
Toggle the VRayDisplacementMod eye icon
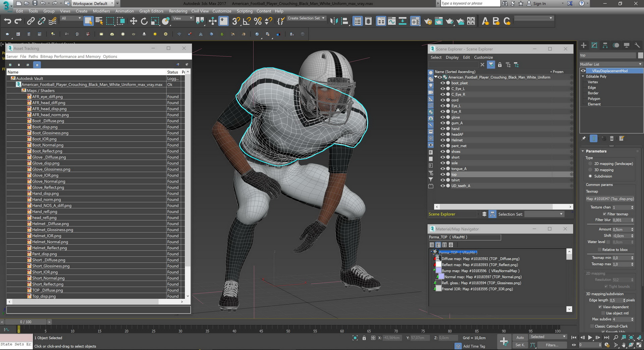[x=583, y=71]
